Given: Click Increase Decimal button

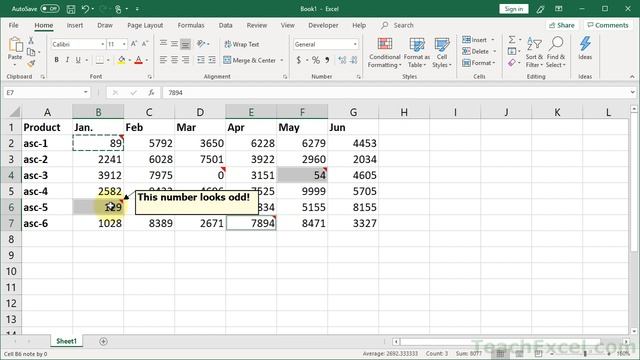Looking at the screenshot, I should 342,60.
